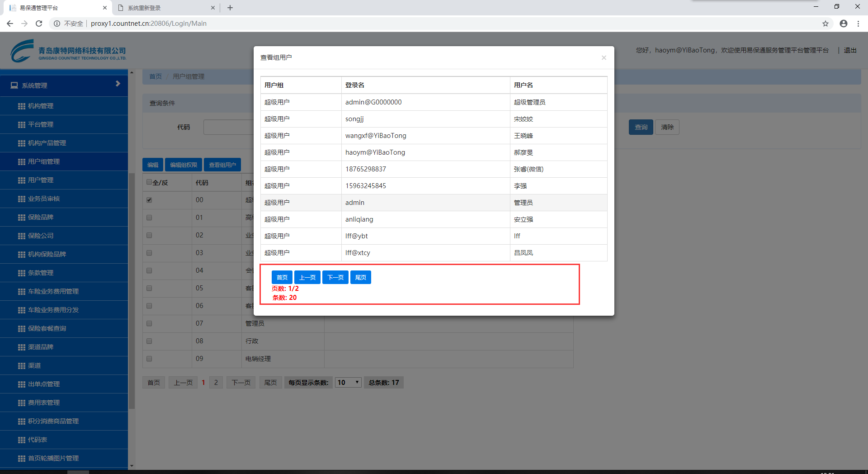
Task: Click the 首页 button in the dialog pager
Action: (282, 277)
